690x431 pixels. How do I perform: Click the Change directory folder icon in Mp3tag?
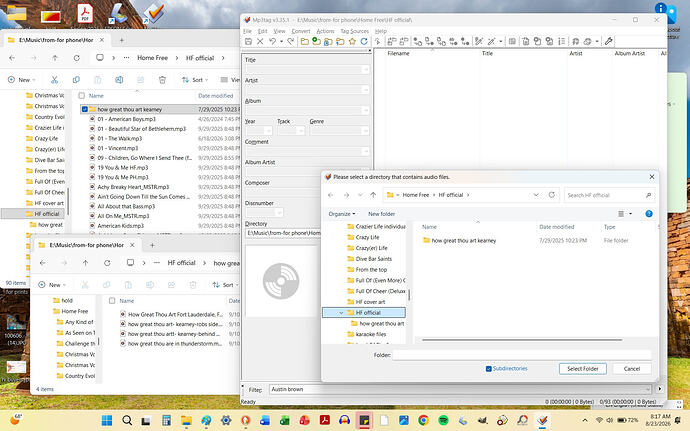(305, 41)
